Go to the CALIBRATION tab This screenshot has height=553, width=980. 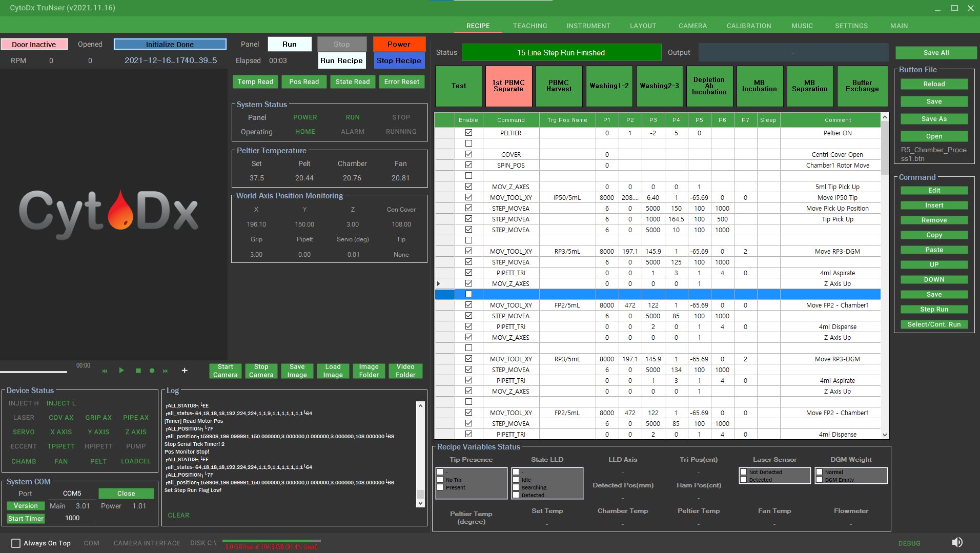(749, 26)
